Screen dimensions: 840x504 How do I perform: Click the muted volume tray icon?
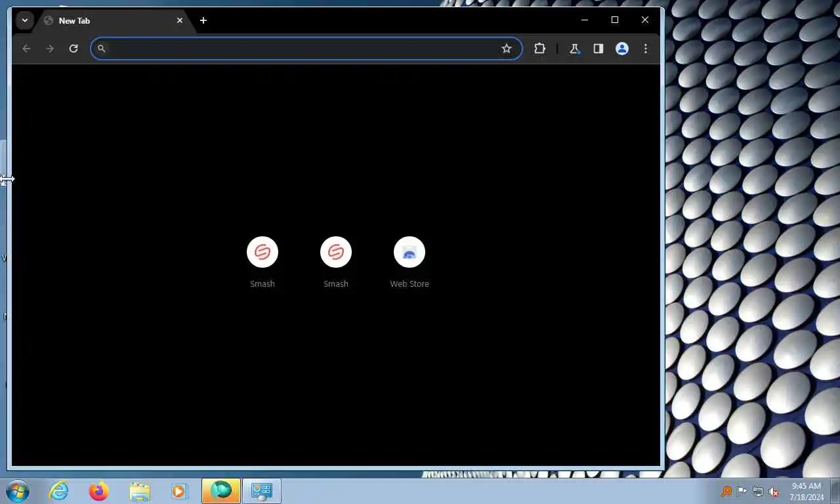click(774, 492)
